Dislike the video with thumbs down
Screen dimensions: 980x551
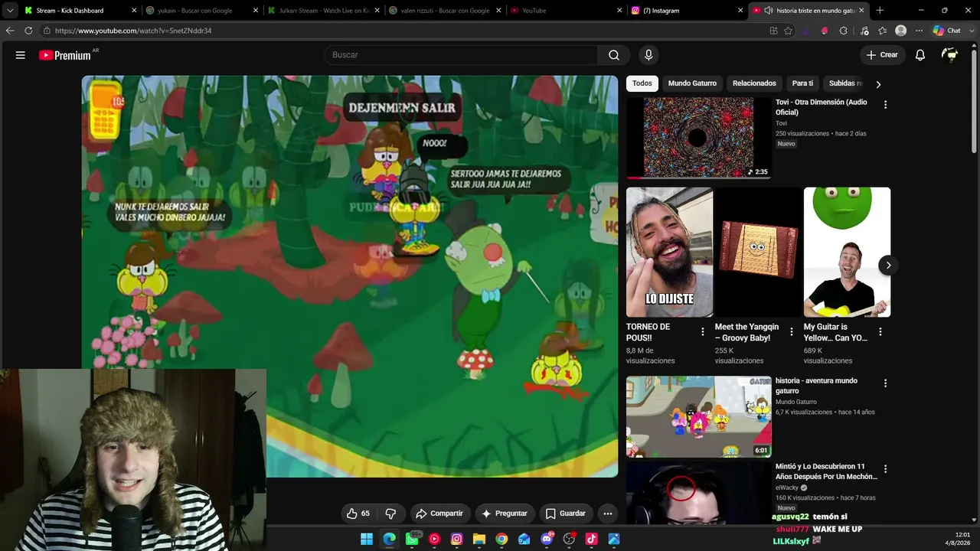[x=390, y=514]
